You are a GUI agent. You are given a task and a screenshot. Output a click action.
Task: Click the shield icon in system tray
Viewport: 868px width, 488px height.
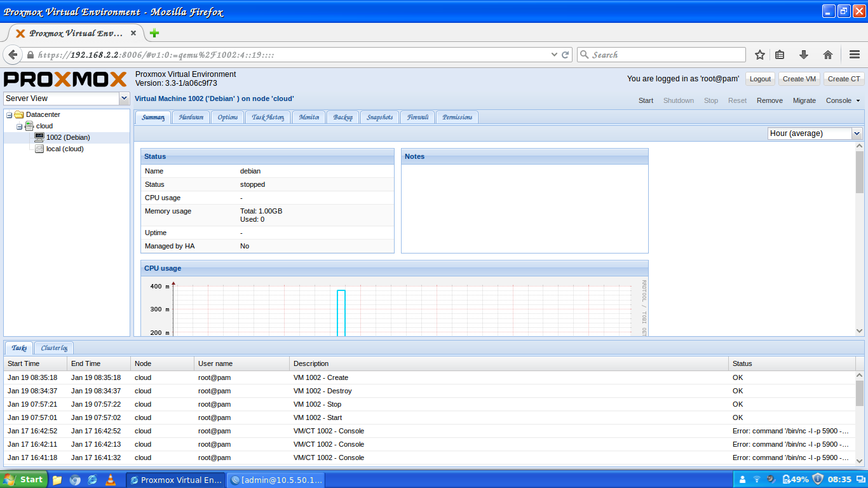pyautogui.click(x=818, y=479)
